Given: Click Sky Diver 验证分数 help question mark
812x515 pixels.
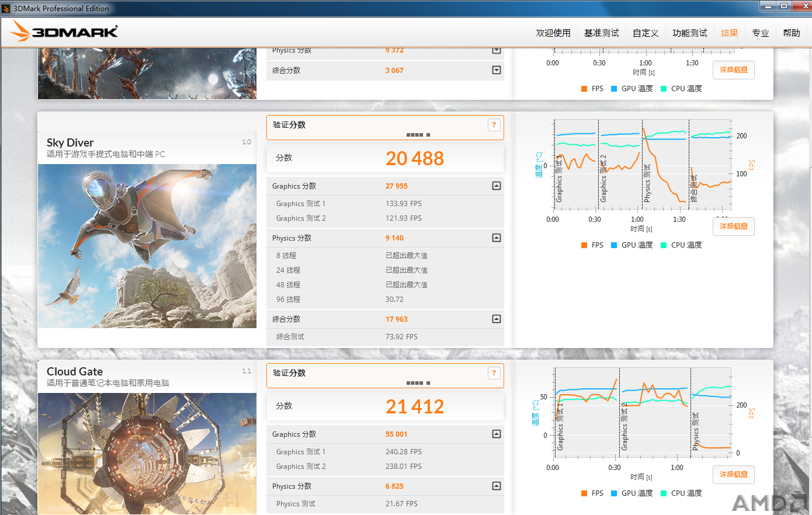Looking at the screenshot, I should point(494,124).
